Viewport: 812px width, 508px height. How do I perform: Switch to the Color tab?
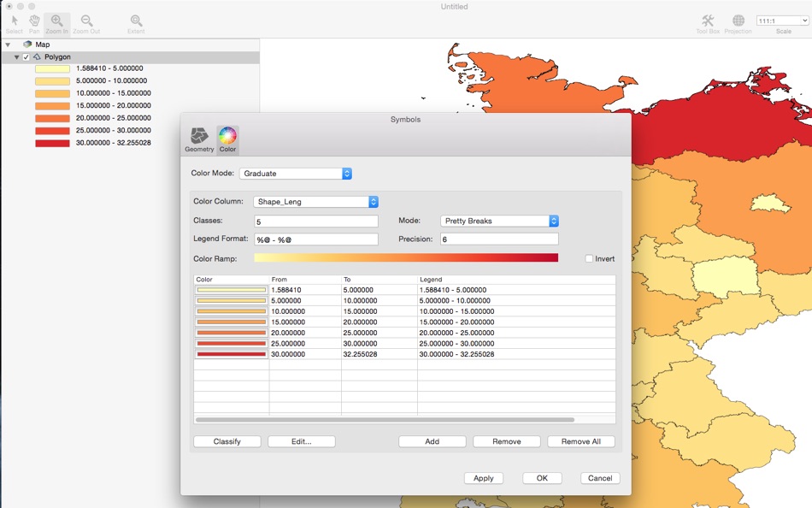coord(227,140)
